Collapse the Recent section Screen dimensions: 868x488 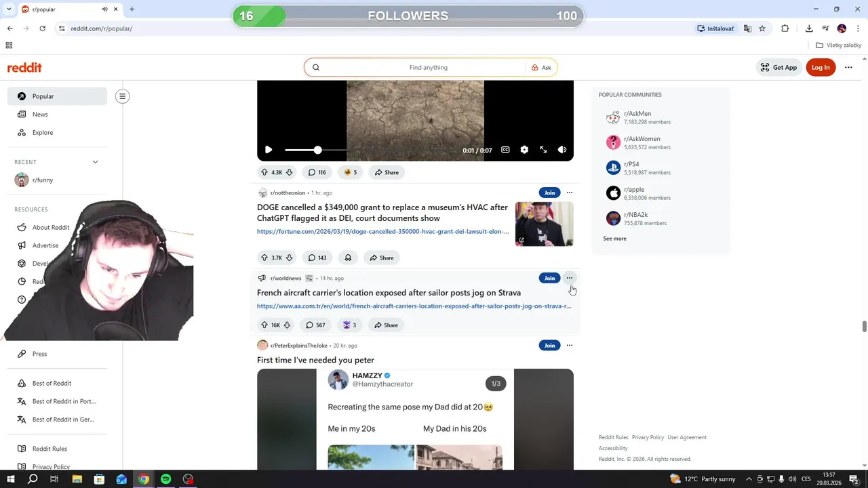95,162
